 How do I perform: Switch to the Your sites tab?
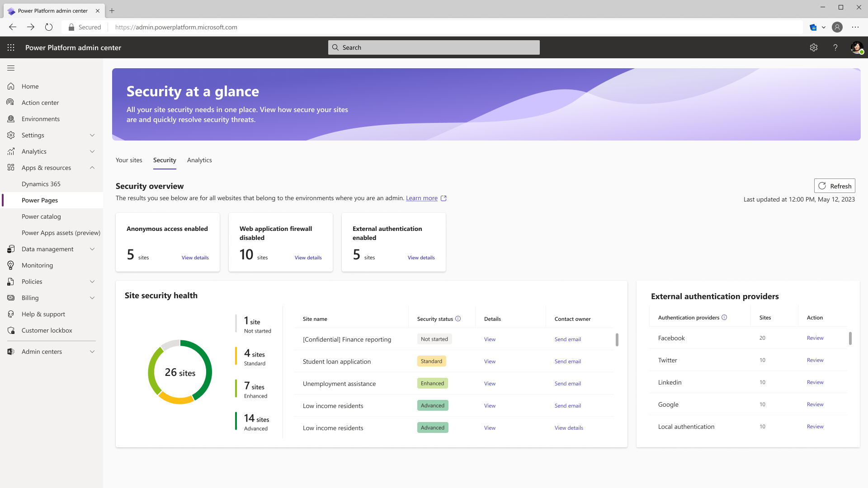129,160
